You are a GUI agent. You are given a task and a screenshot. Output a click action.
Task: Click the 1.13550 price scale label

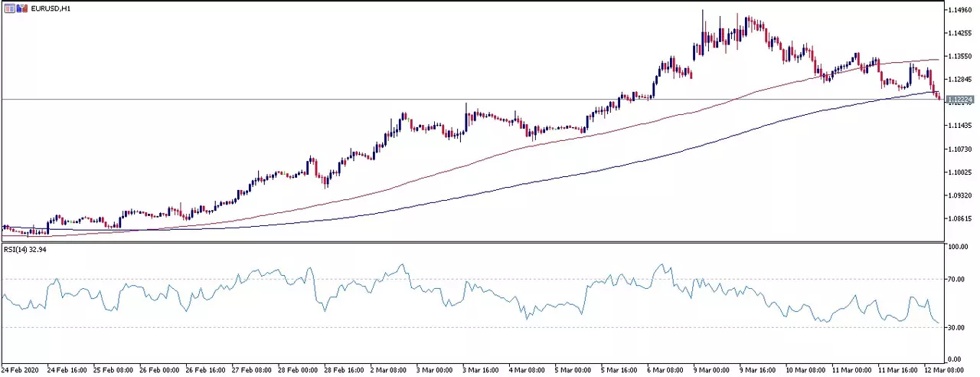tap(961, 57)
